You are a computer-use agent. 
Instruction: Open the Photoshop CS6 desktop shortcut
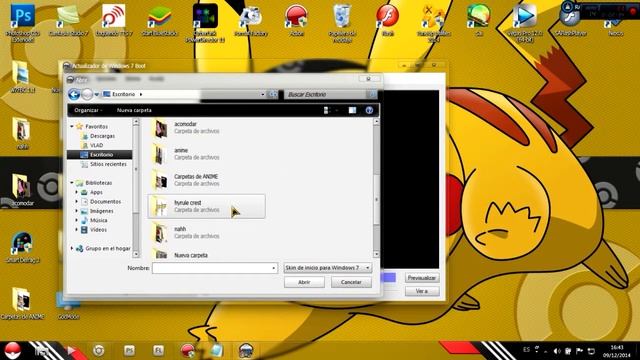click(x=23, y=23)
